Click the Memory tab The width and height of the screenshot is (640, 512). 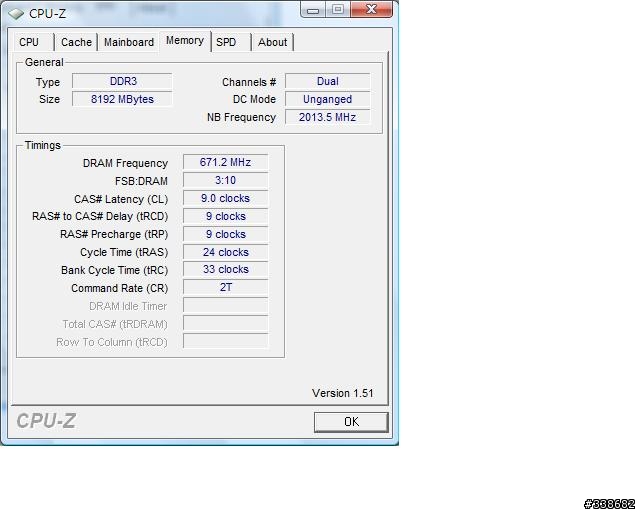coord(185,41)
